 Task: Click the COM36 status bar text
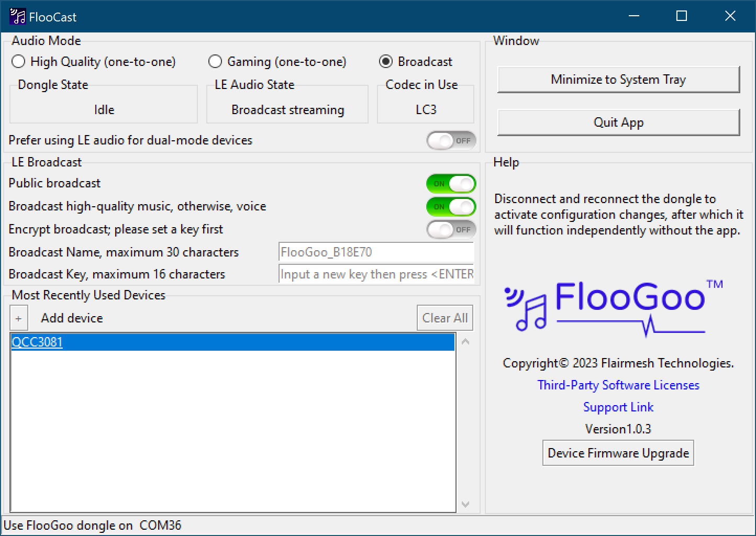pos(160,526)
